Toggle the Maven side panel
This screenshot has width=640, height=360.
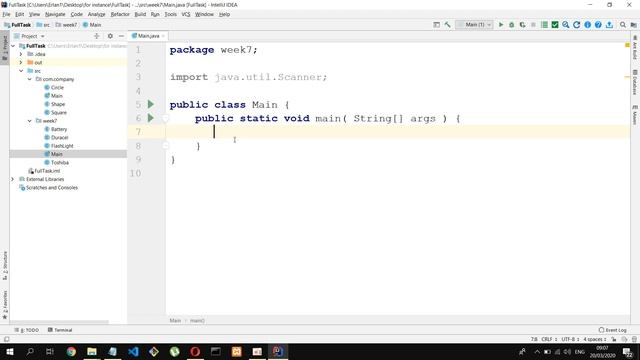click(x=635, y=115)
